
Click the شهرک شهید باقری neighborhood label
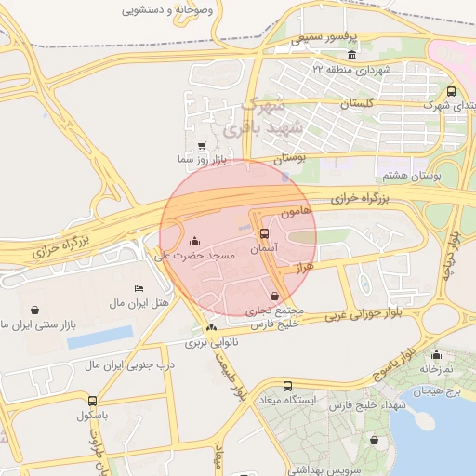[262, 118]
